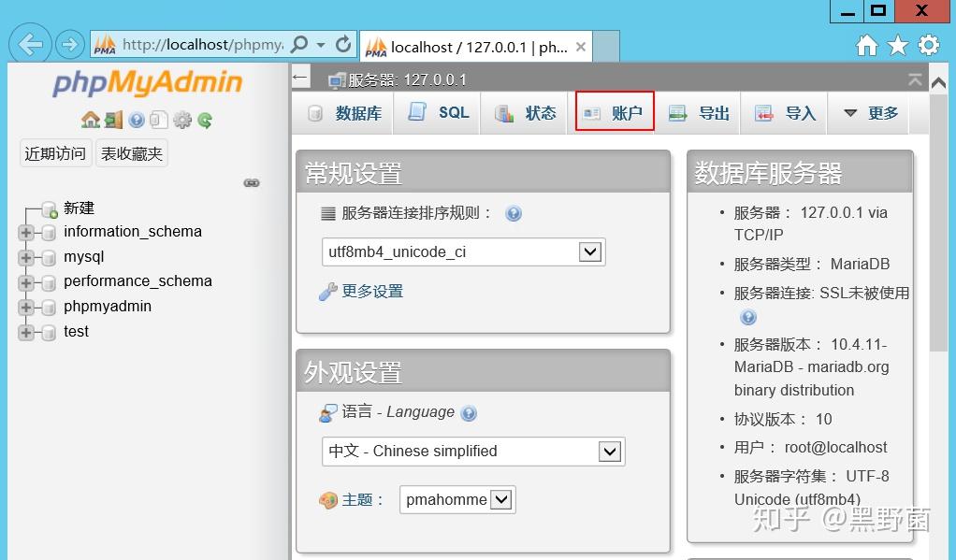Click the 新建 (New) database link
Viewport: 956px width, 560px height.
click(79, 208)
